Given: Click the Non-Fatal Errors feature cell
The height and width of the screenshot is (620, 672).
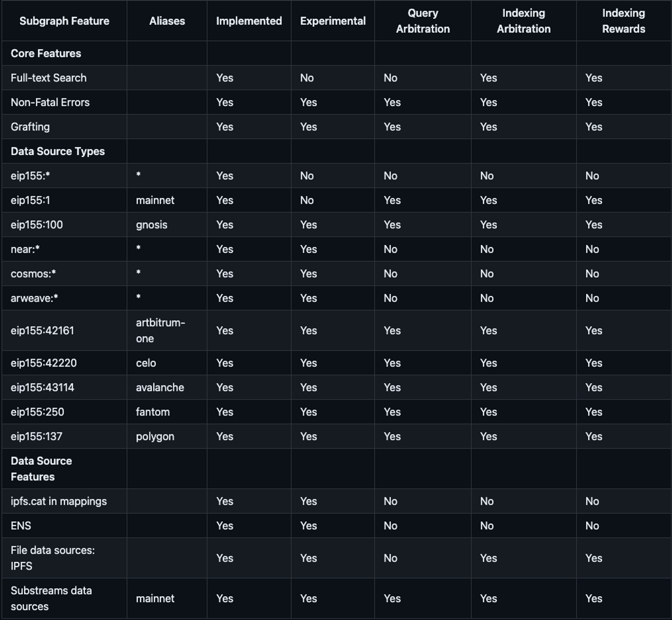Looking at the screenshot, I should point(50,103).
